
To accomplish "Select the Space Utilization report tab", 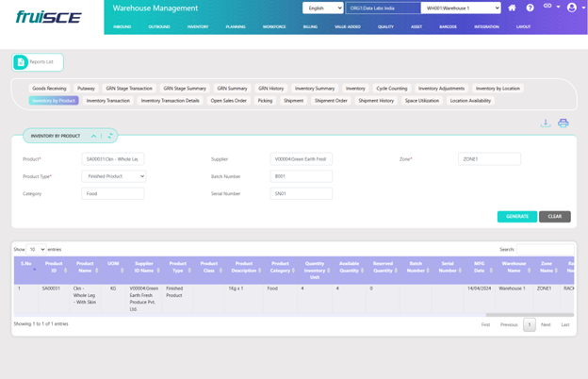I will [422, 100].
